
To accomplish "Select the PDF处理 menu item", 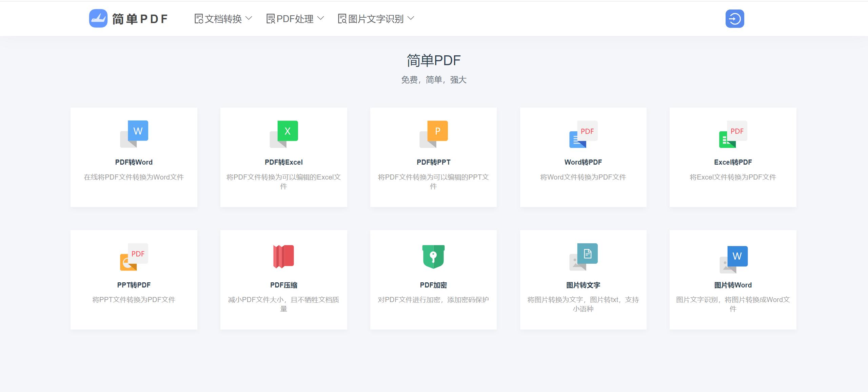I will [x=295, y=18].
